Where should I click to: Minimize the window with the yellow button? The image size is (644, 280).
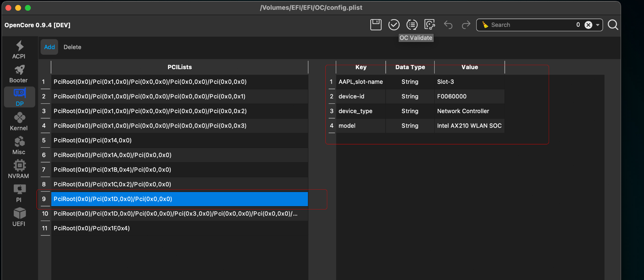click(x=18, y=8)
